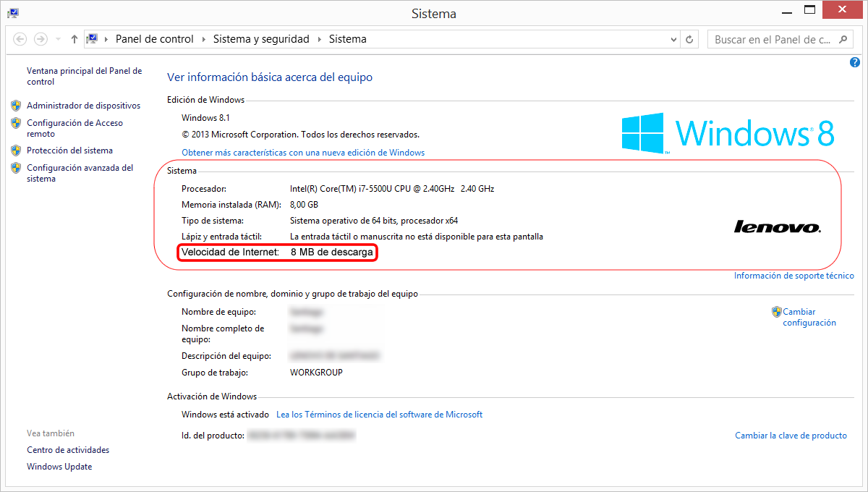
Task: Click the Forward navigation arrow
Action: [41, 39]
